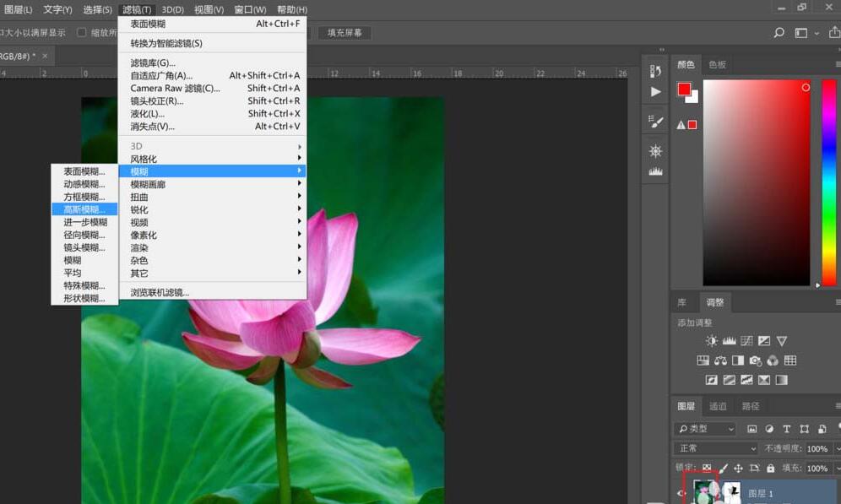Open the 正常 blend mode dropdown
The image size is (841, 504).
coord(716,448)
